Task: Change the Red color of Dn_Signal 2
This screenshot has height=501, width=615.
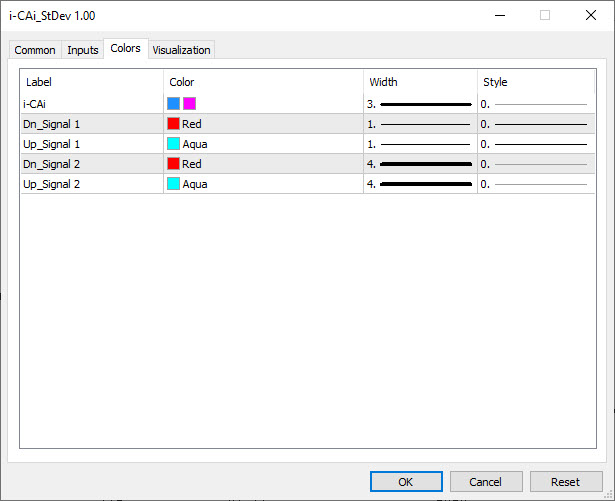Action: (x=173, y=164)
